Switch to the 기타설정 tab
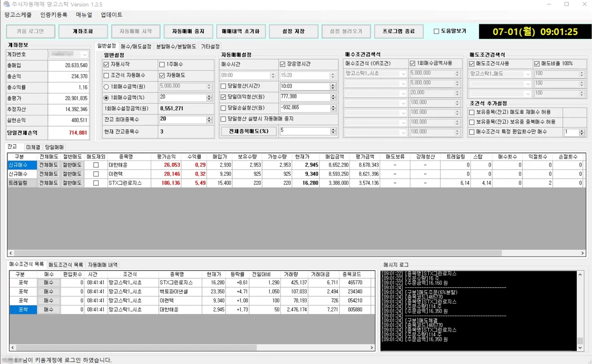 tap(210, 47)
